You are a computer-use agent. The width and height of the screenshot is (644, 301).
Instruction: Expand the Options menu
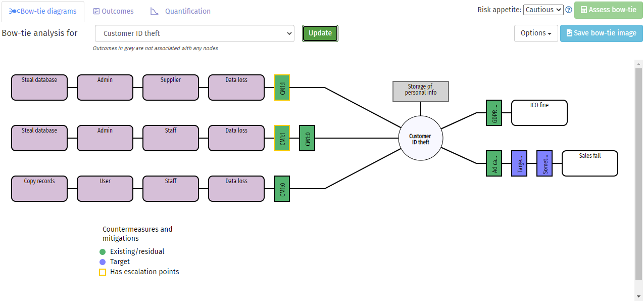[536, 33]
